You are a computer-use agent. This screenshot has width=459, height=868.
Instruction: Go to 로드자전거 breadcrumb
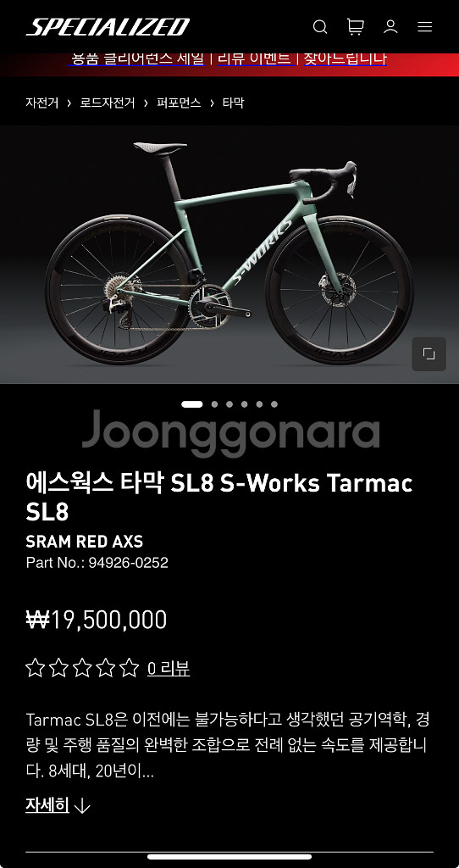point(108,103)
